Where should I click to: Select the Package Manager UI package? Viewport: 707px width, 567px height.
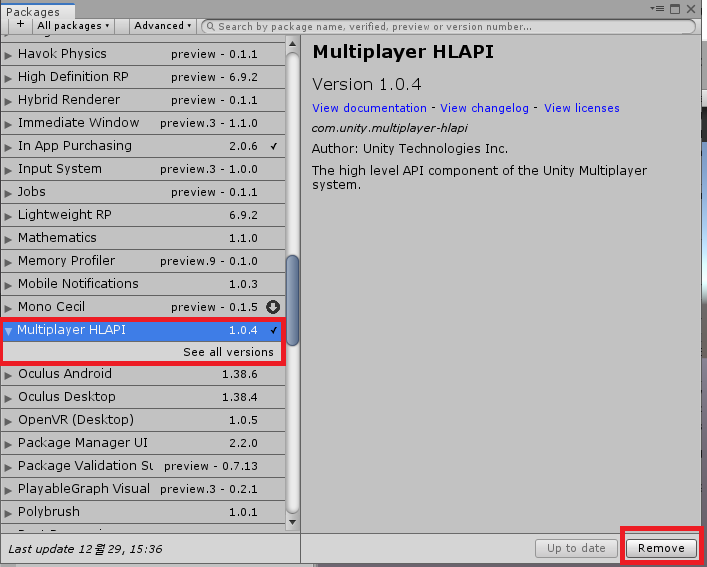click(143, 443)
